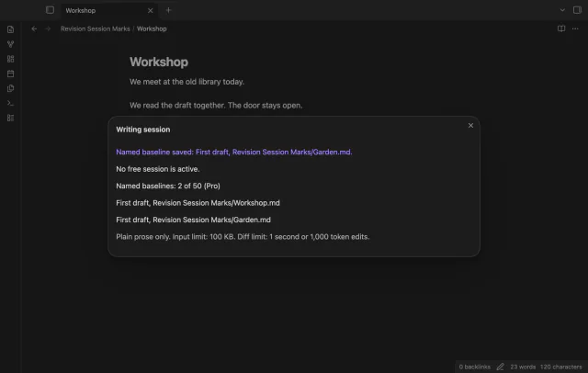588x373 pixels.
Task: Open the quick switcher file icon
Action: tap(10, 29)
